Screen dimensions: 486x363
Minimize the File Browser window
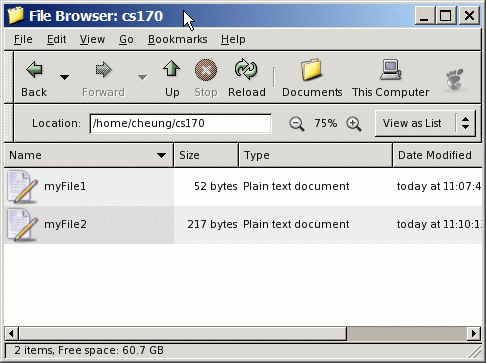point(424,16)
